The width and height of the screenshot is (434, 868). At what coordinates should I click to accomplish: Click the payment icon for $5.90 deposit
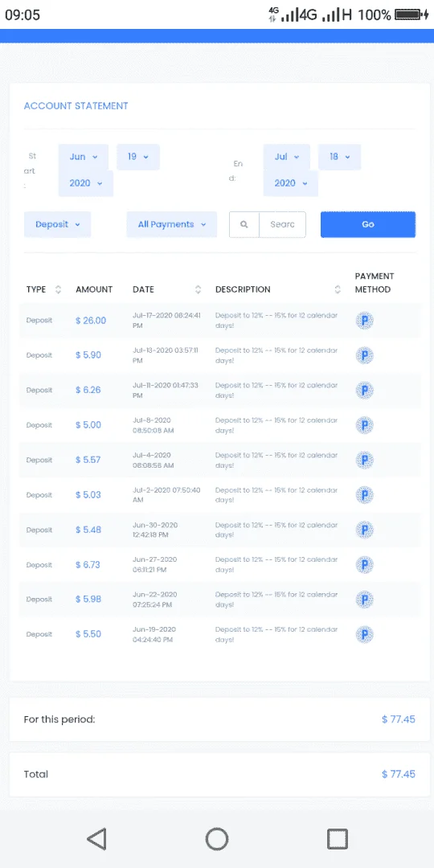(364, 355)
